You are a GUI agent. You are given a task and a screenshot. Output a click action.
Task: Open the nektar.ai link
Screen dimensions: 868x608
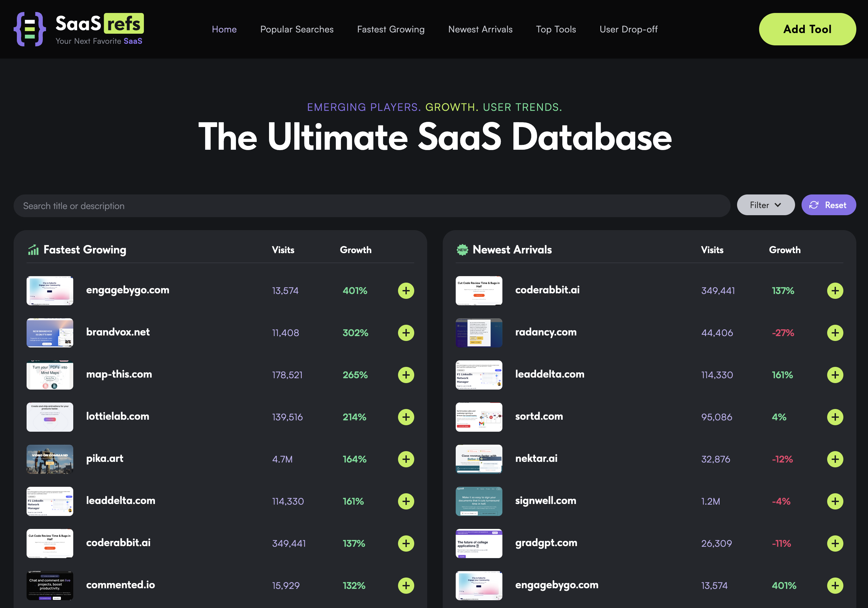click(x=536, y=459)
